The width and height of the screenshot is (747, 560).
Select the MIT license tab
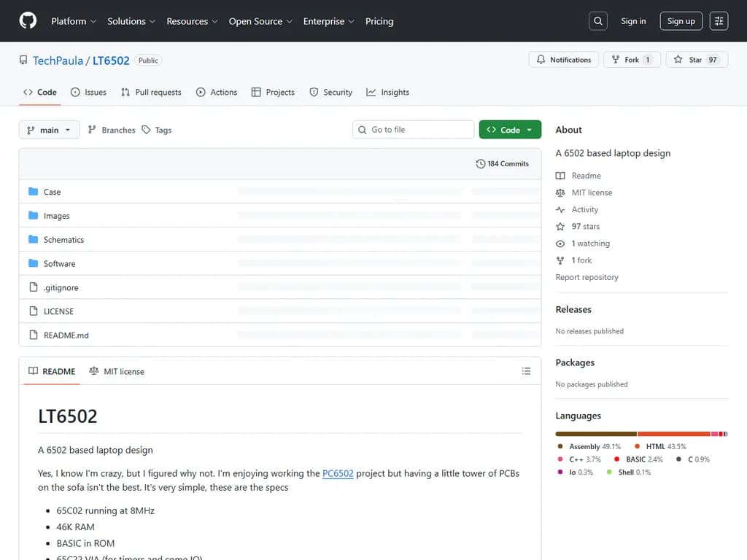coord(117,371)
